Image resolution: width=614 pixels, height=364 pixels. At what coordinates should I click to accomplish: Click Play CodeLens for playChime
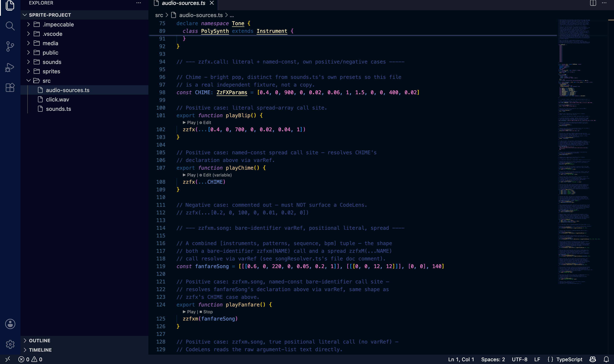[189, 175]
